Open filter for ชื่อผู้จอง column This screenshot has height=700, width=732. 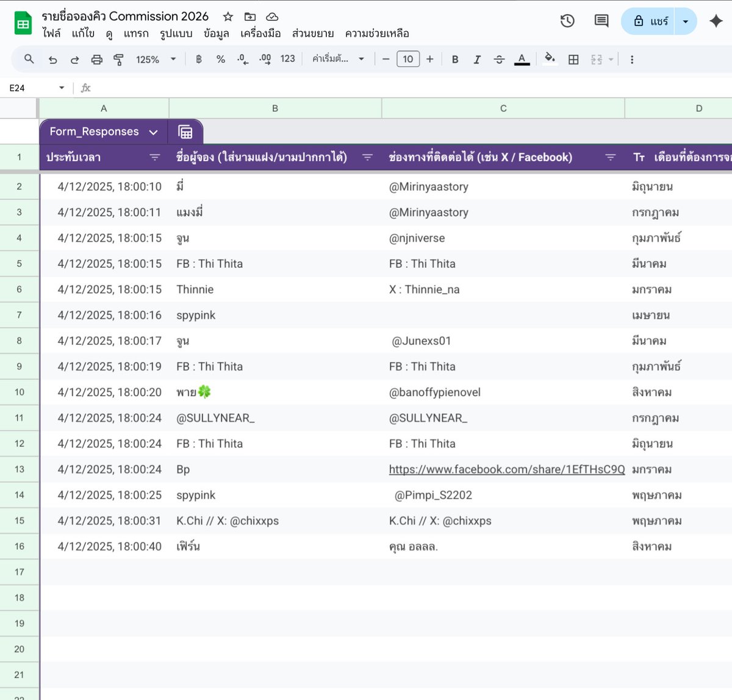[367, 157]
